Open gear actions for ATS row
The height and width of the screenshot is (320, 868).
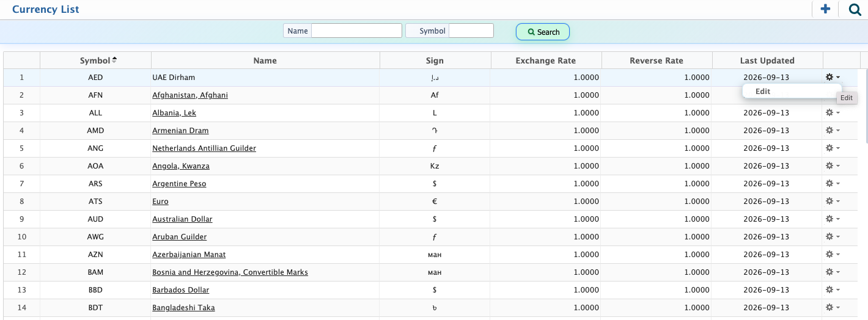tap(833, 201)
